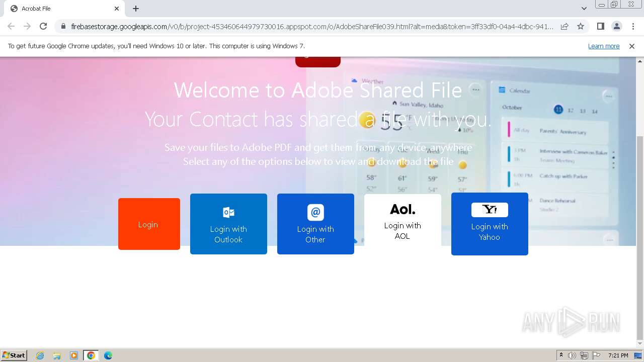
Task: View site information lock icon
Action: click(63, 26)
